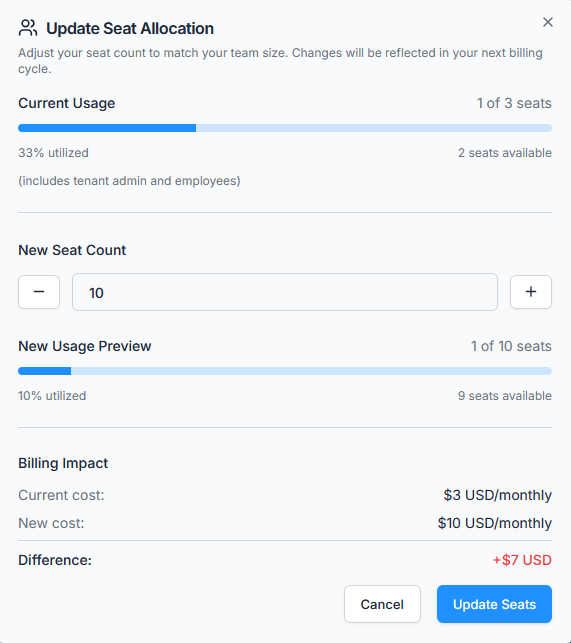Viewport: 571px width, 643px height.
Task: Decrease seat count with the minus button
Action: (x=39, y=292)
